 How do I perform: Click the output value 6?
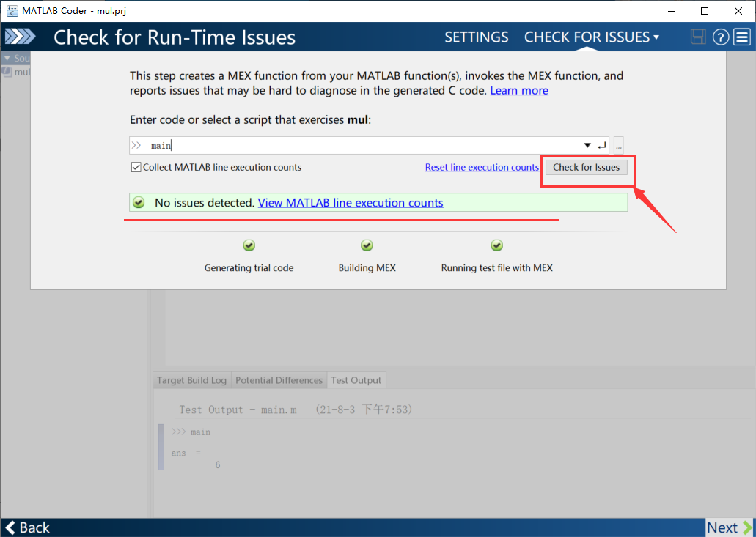218,464
